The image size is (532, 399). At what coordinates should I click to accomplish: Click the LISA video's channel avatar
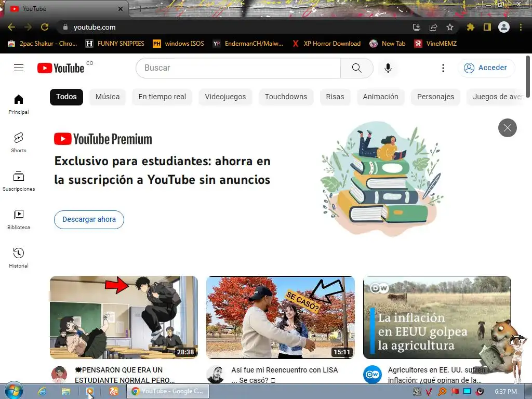tap(216, 375)
